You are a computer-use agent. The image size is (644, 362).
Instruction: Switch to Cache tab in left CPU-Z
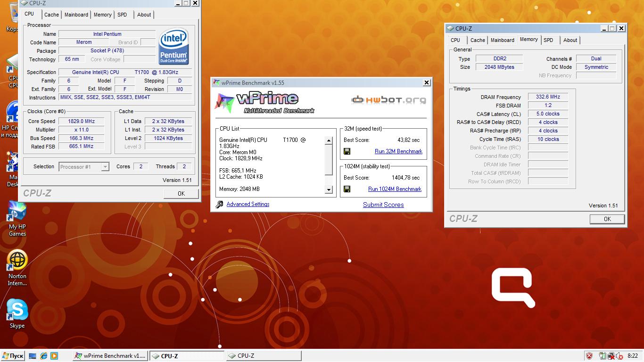point(51,15)
